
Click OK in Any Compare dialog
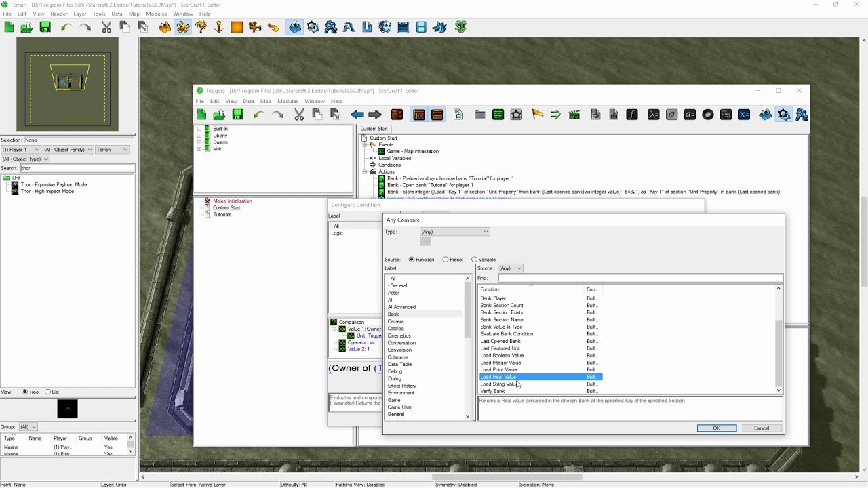717,428
